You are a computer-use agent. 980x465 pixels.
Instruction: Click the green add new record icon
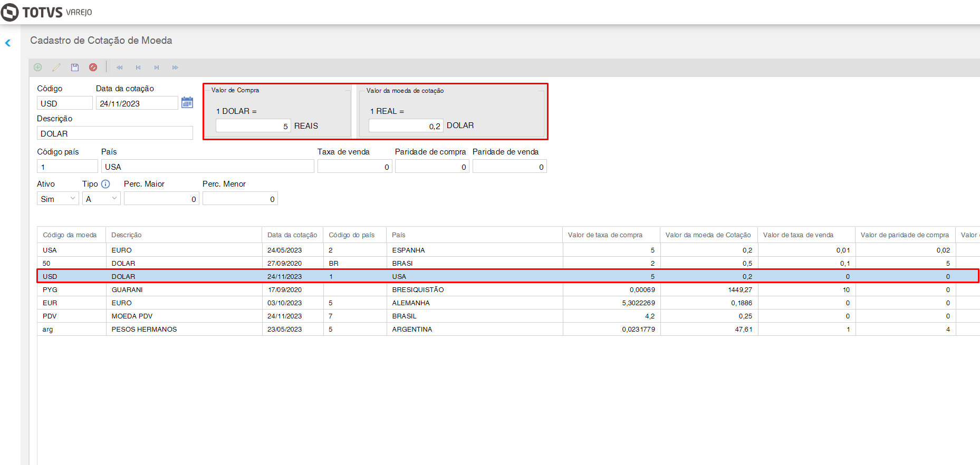[38, 67]
